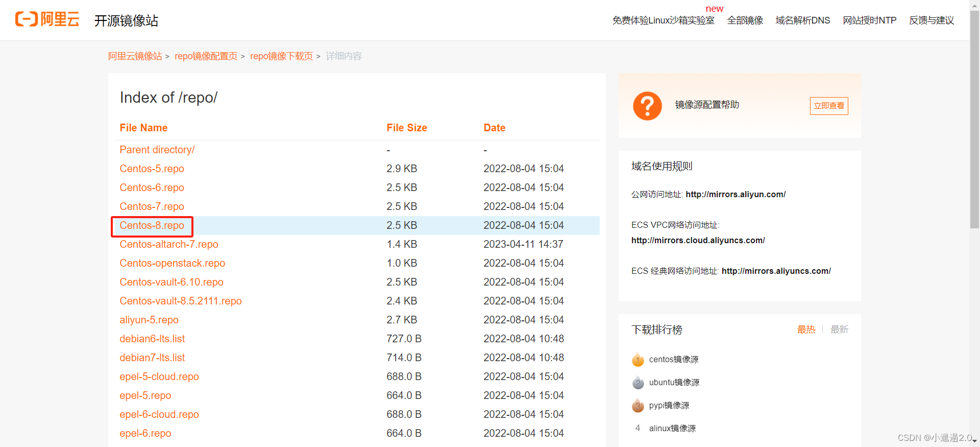Go to repo镜像下载页 breadcrumb link

click(282, 56)
